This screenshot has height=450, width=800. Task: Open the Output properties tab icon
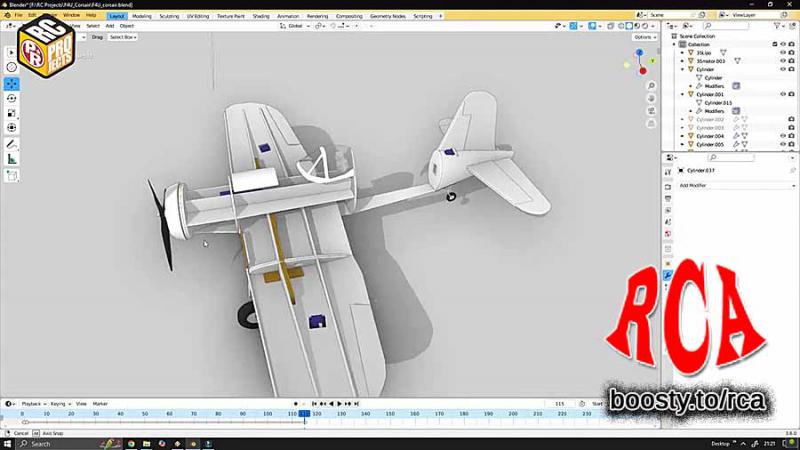[668, 198]
